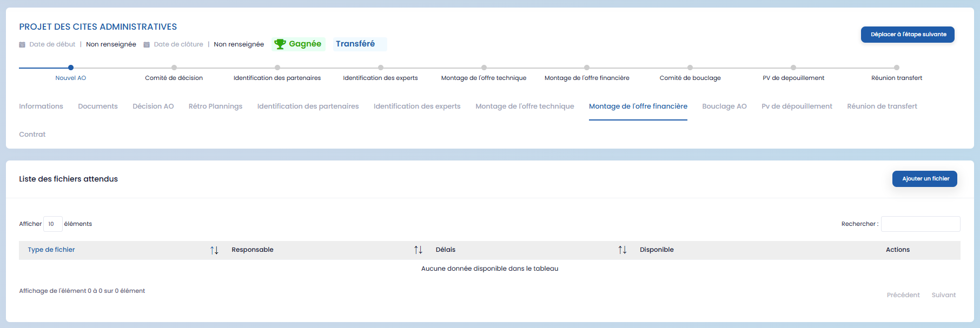Select the Nouvel AO step marker

(71, 68)
